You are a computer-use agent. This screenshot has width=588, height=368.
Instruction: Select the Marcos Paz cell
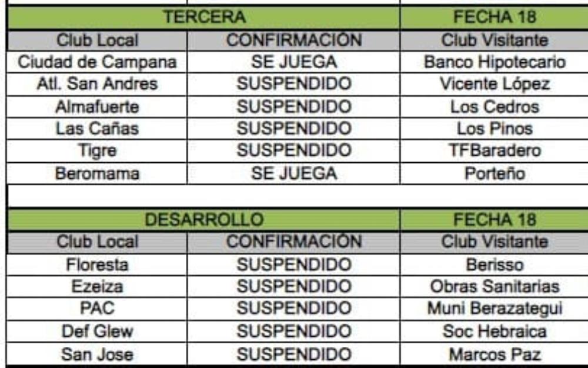[x=495, y=354]
